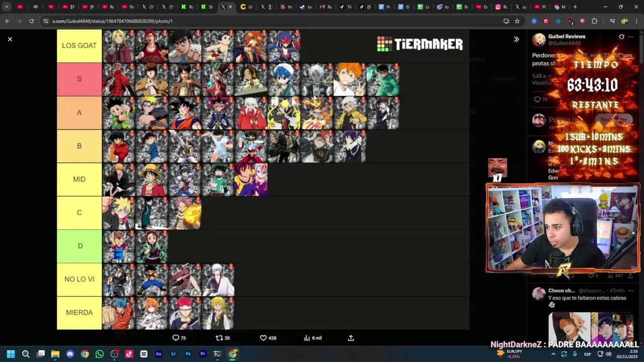Open tweet options via the three-dot menu
Image resolution: width=644 pixels, height=362 pixels.
click(630, 37)
